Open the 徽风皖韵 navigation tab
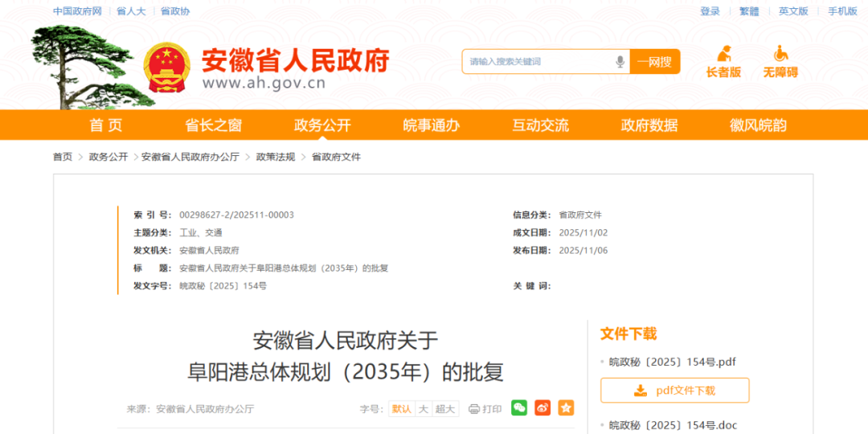The image size is (868, 434). pos(758,125)
